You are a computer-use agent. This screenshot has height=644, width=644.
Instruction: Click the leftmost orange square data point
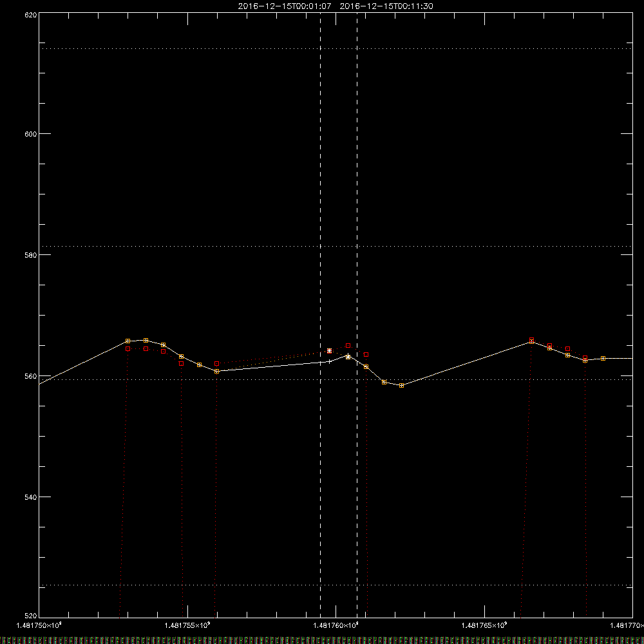coord(128,341)
